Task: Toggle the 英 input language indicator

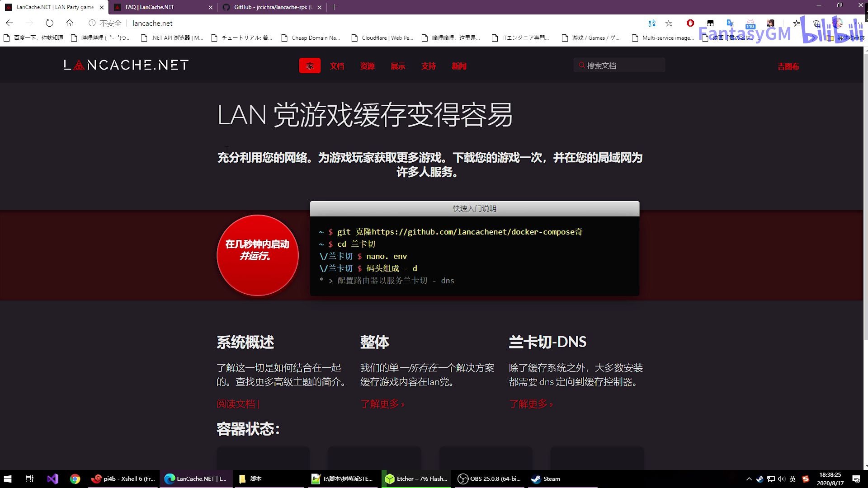Action: (x=793, y=479)
